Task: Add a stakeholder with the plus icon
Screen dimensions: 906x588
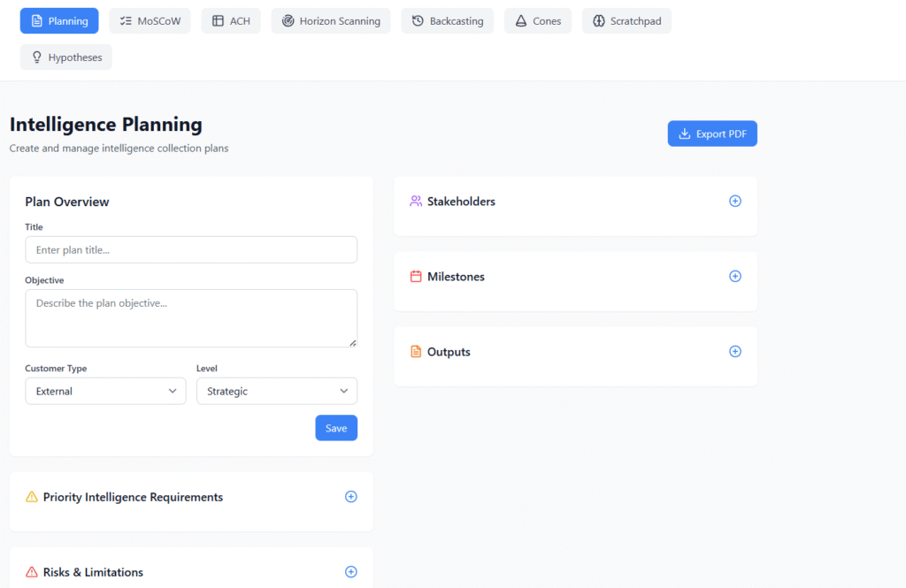Action: [734, 201]
